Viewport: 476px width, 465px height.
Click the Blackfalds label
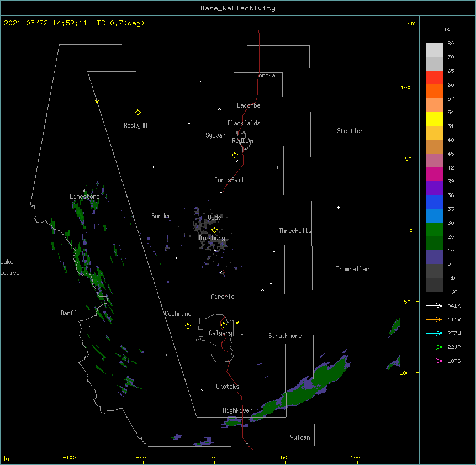coord(244,123)
